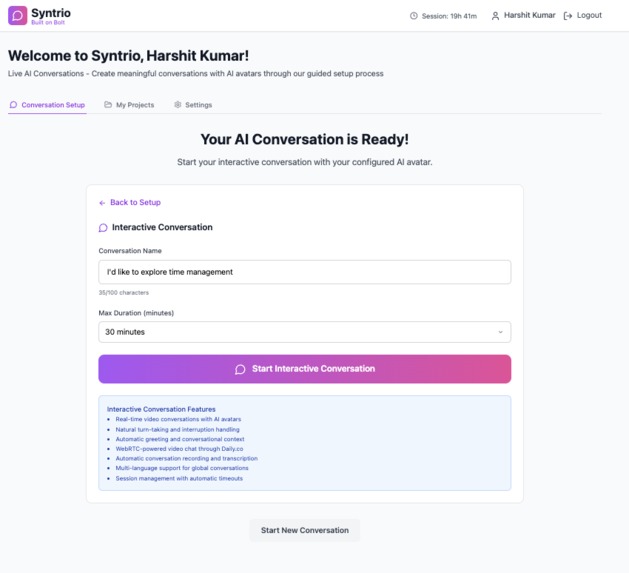Click the Max Duration (minutes) label

tap(136, 313)
